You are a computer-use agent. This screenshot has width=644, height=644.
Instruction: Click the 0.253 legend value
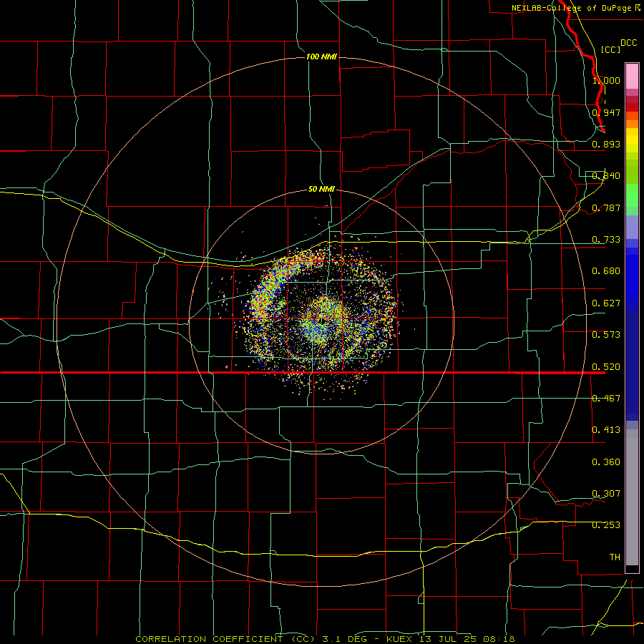pos(606,525)
